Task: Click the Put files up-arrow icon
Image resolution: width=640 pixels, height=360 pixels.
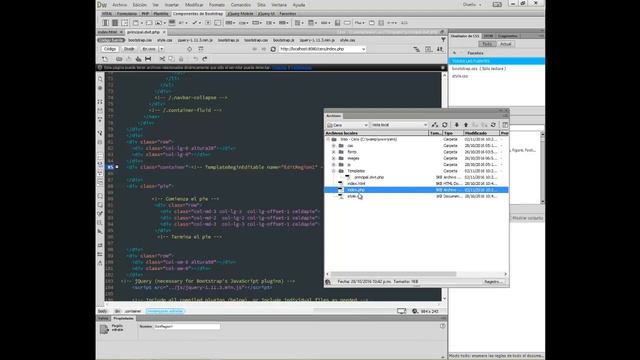Action: tap(466, 125)
